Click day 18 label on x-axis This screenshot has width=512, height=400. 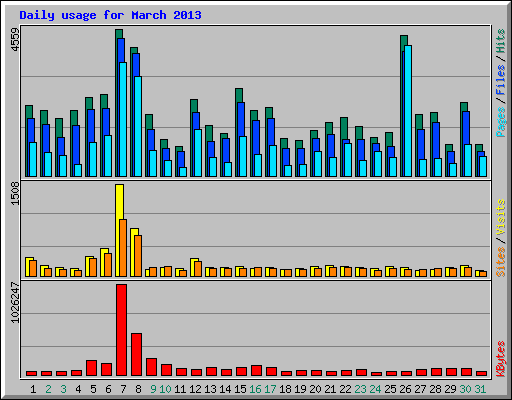pyautogui.click(x=285, y=389)
